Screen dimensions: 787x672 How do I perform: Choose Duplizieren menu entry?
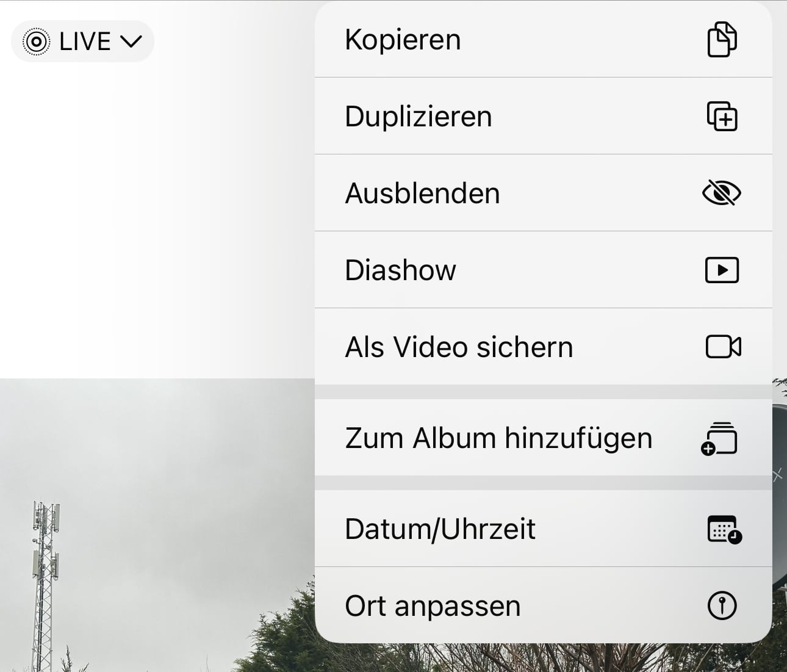click(419, 117)
